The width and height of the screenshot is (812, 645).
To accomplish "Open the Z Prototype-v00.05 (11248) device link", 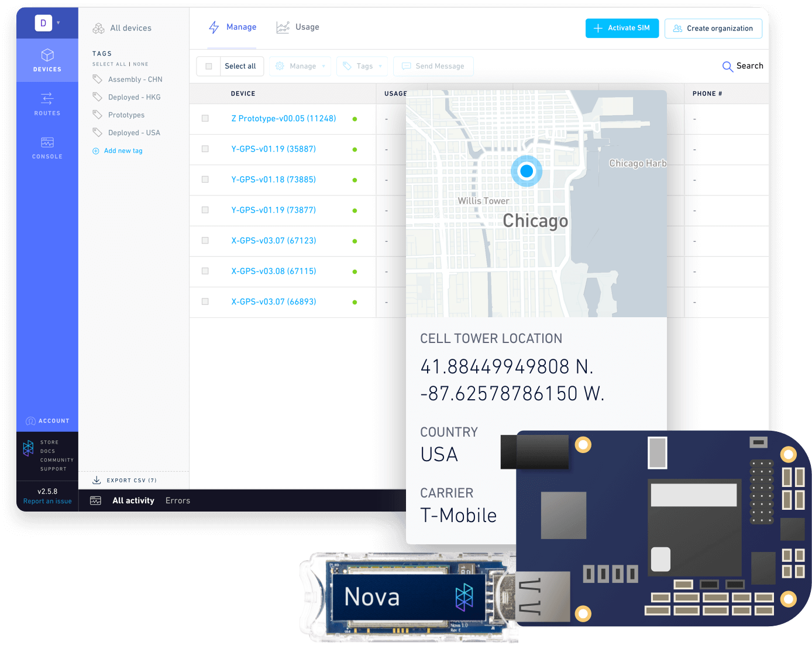I will (284, 118).
